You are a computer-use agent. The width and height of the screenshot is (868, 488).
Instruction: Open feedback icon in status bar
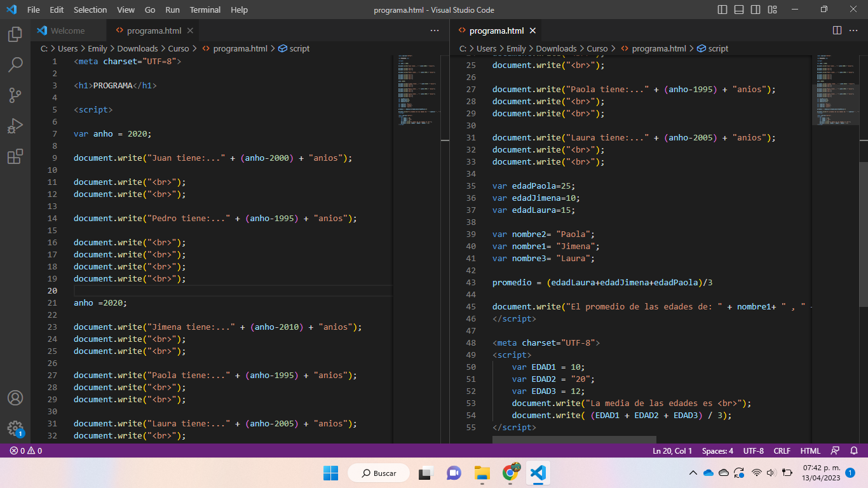(836, 451)
